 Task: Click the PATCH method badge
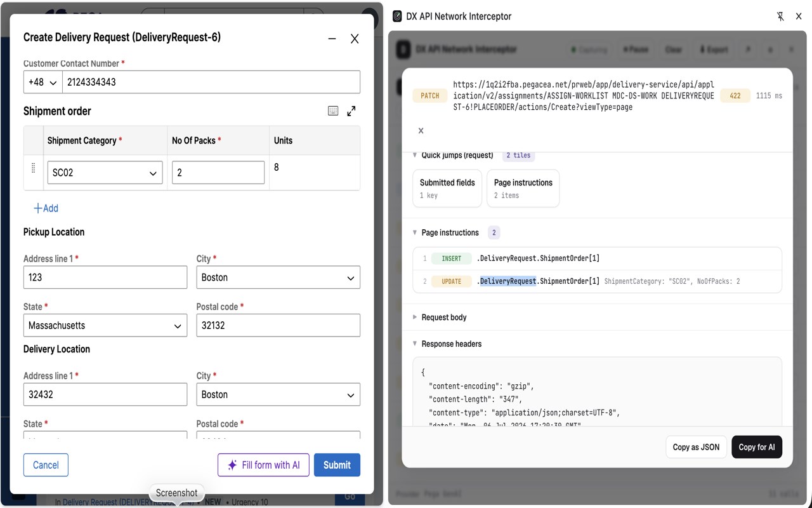coord(430,96)
